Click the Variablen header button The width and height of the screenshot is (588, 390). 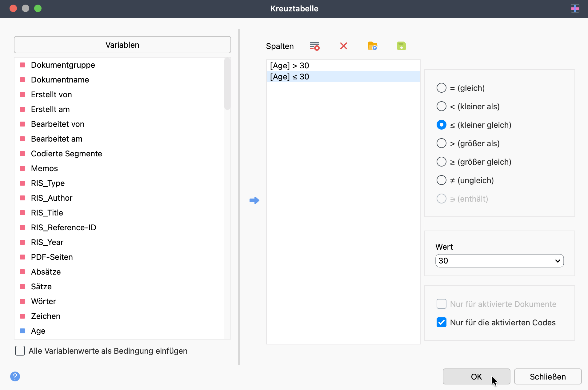point(122,45)
